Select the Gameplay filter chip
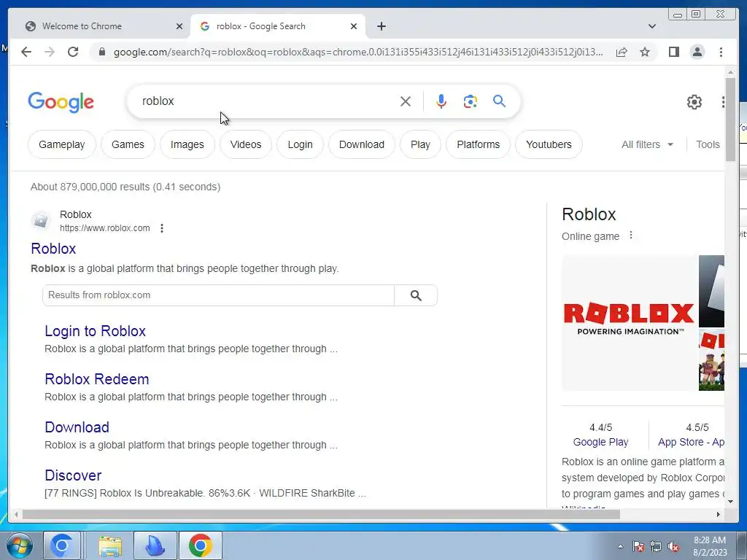 coord(62,144)
